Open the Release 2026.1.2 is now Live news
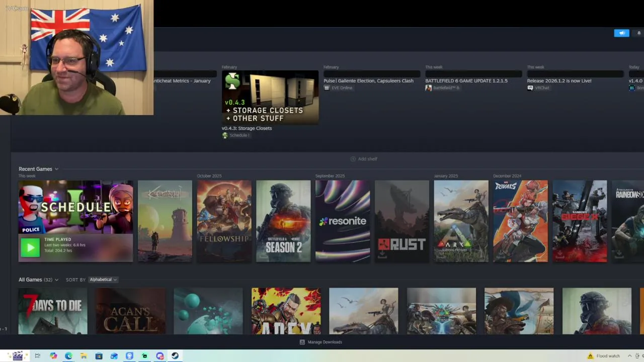This screenshot has height=362, width=644. pos(559,80)
